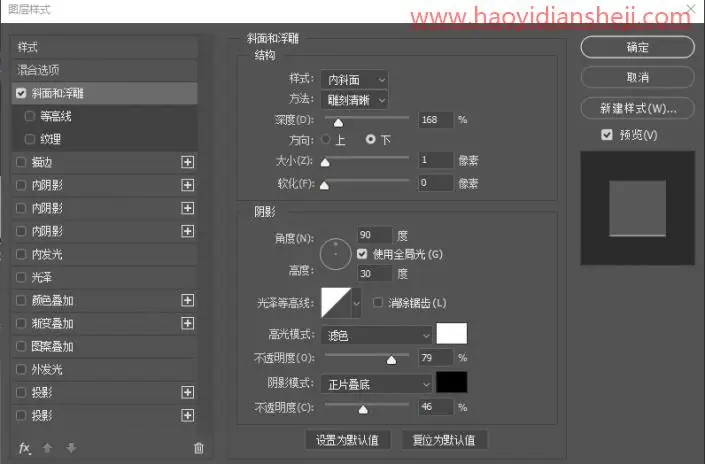Viewport: 705px width, 464px height.
Task: Select the 上 direction radio button
Action: 326,139
